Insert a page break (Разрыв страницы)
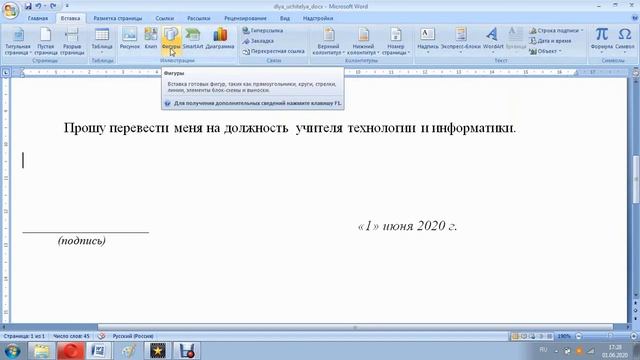 click(x=72, y=41)
